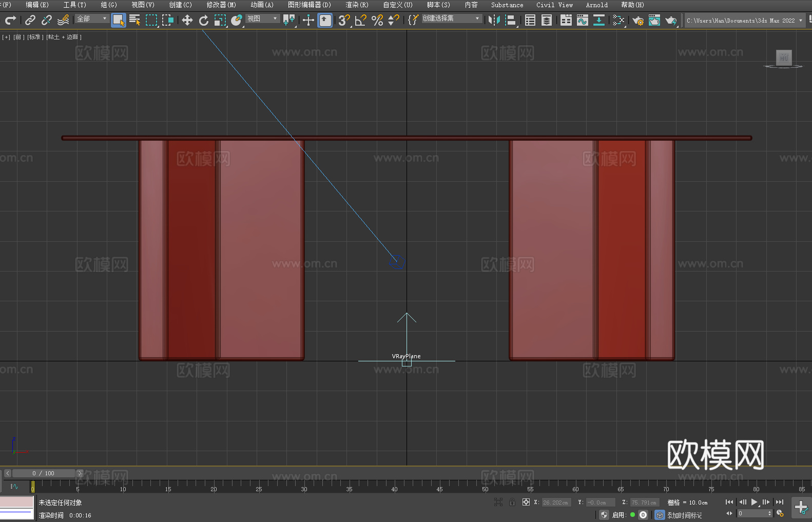Open the 创建选择集 dropdown
812x522 pixels.
click(x=452, y=18)
